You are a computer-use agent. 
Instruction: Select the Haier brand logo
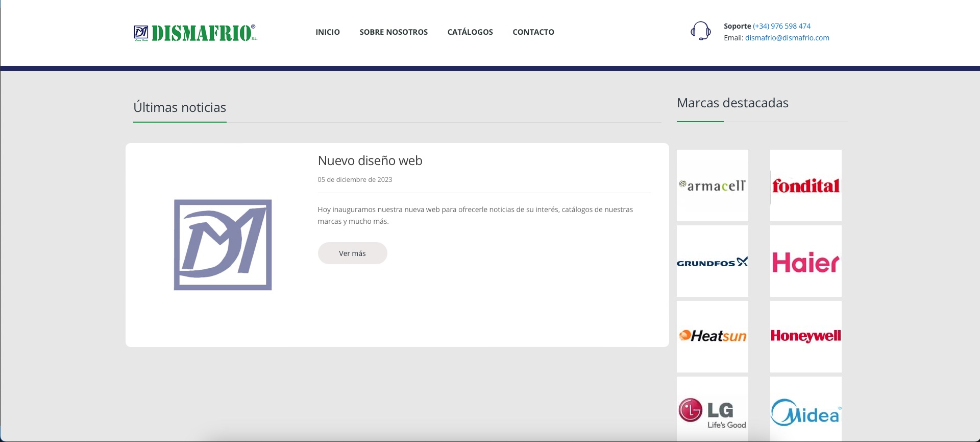[x=805, y=262]
